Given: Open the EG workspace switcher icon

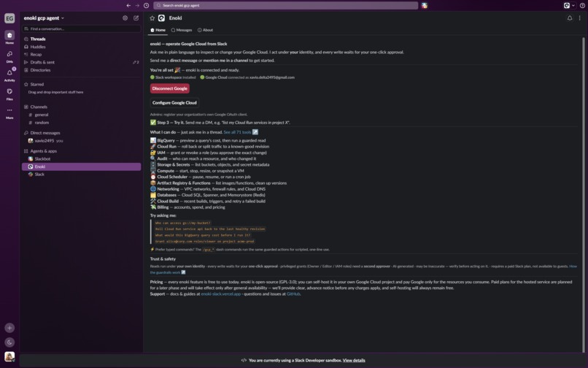Looking at the screenshot, I should tap(9, 18).
